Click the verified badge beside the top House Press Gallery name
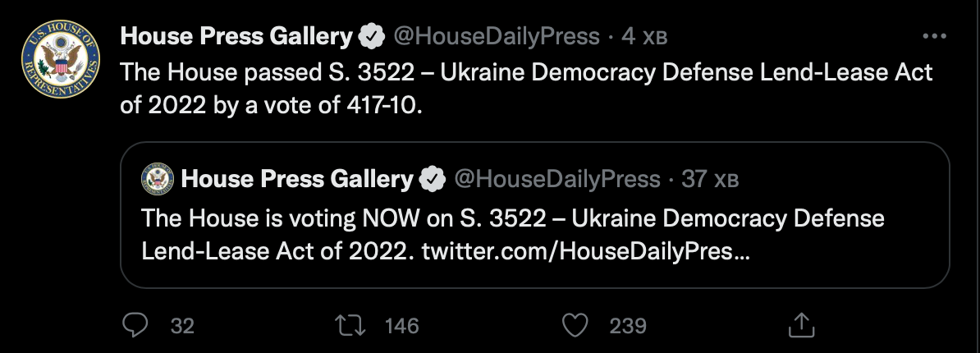This screenshot has width=980, height=353. 371,37
